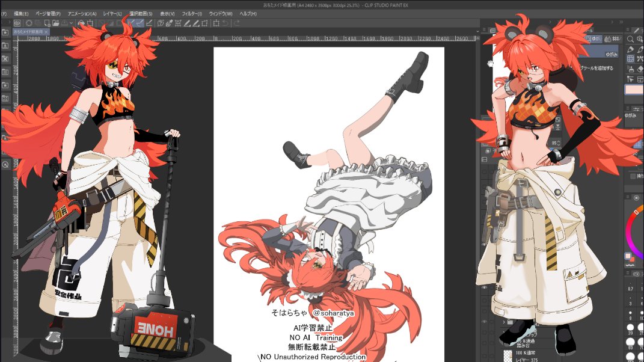The width and height of the screenshot is (644, 362).
Task: Open the canvas tab list arrow above the ruler
Action: (x=477, y=31)
